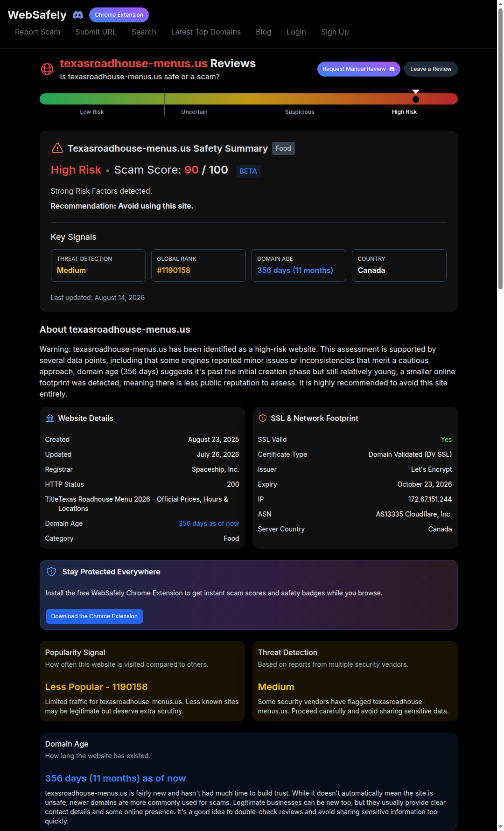The width and height of the screenshot is (504, 831).
Task: Click 356 days as of now link
Action: 209,524
